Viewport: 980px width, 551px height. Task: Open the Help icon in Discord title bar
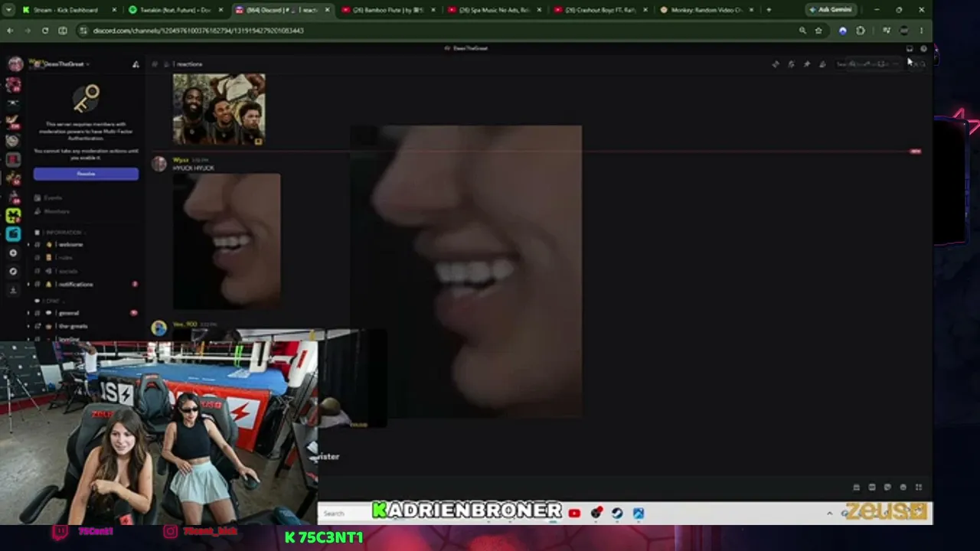click(923, 48)
